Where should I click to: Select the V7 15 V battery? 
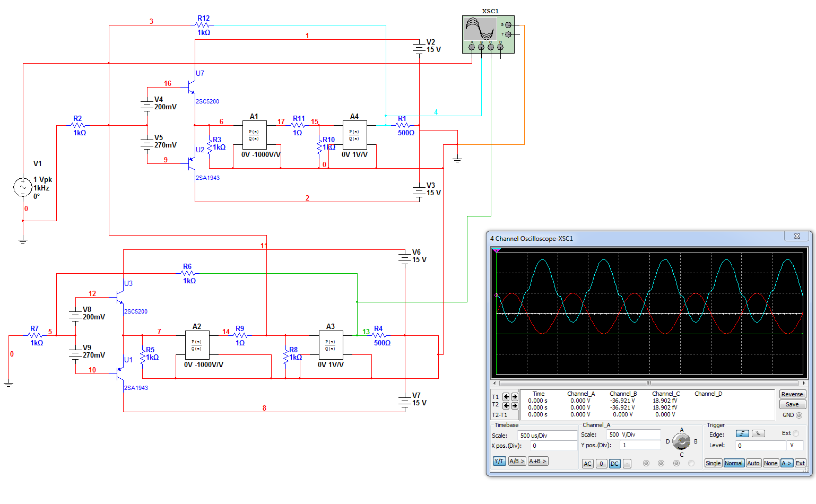[405, 402]
